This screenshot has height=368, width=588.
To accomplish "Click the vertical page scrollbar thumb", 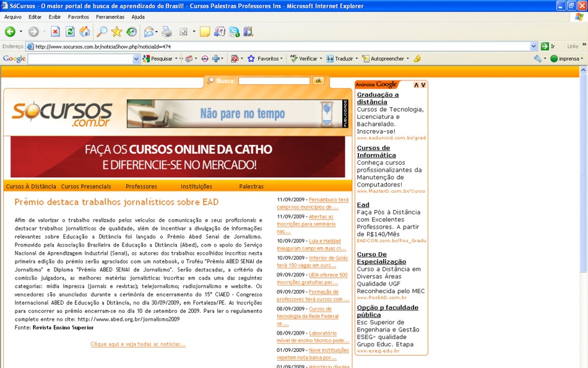I will coord(583,173).
